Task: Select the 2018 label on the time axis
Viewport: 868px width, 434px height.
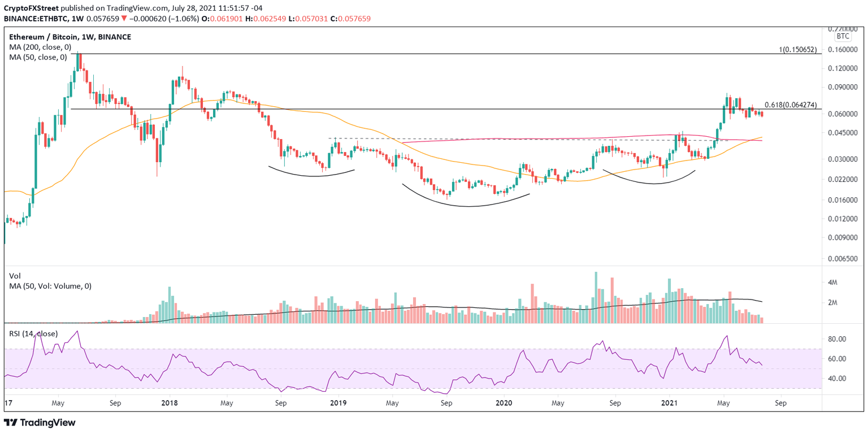Action: tap(169, 403)
